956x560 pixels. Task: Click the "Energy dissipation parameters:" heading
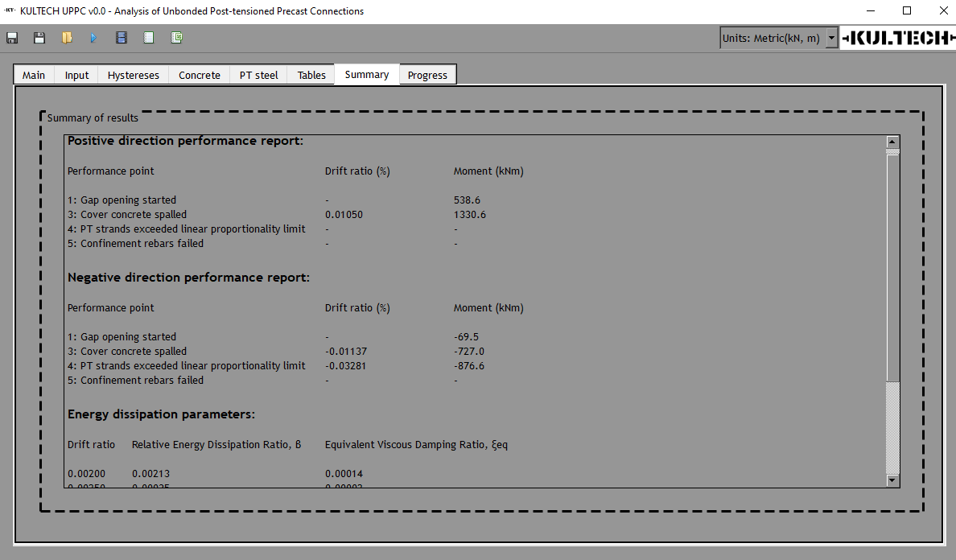161,414
